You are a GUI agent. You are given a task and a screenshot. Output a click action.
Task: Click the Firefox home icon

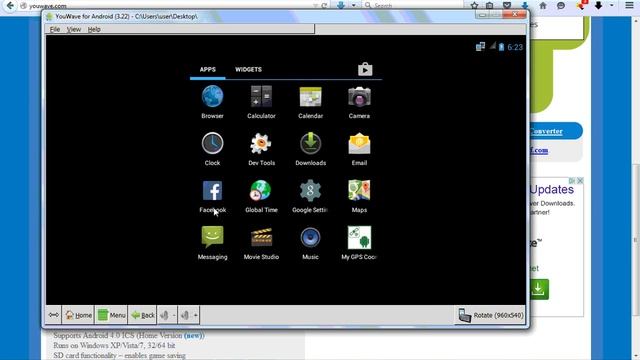[x=542, y=5]
